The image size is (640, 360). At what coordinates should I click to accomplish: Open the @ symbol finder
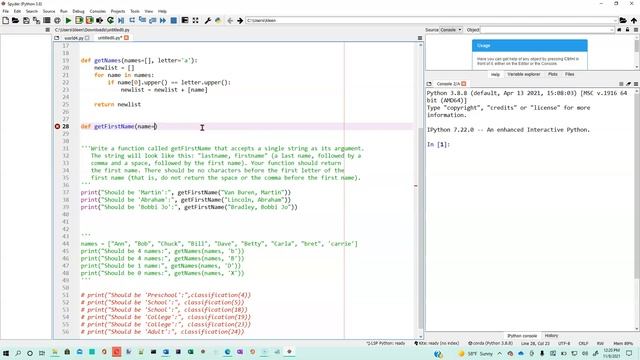pyautogui.click(x=57, y=20)
